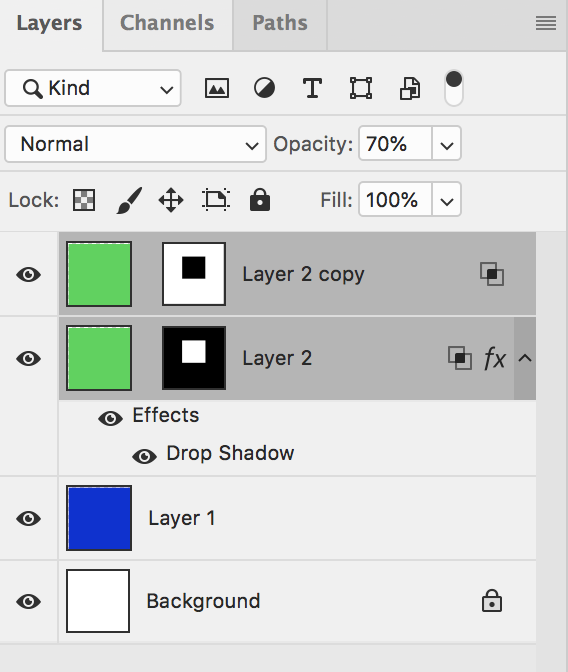Switch to the Channels tab

167,23
